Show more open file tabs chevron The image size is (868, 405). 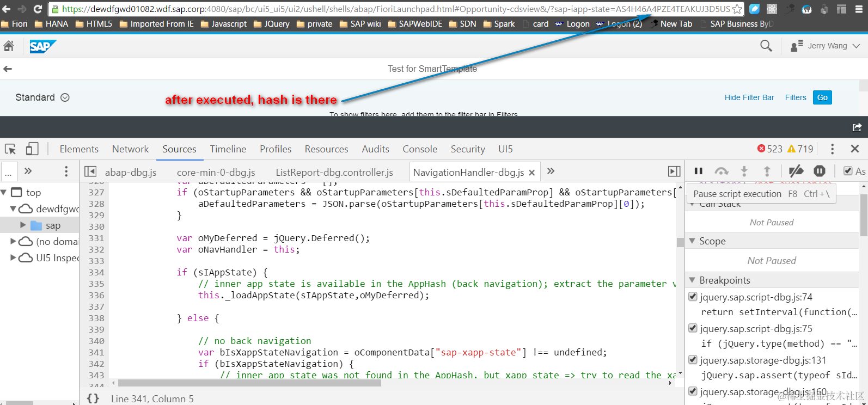tap(551, 171)
